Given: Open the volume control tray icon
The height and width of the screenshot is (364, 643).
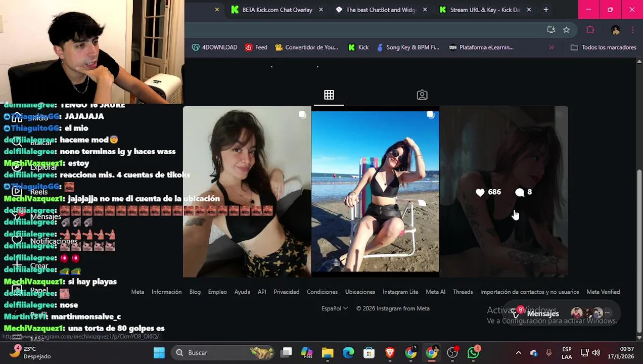Looking at the screenshot, I should [x=596, y=353].
